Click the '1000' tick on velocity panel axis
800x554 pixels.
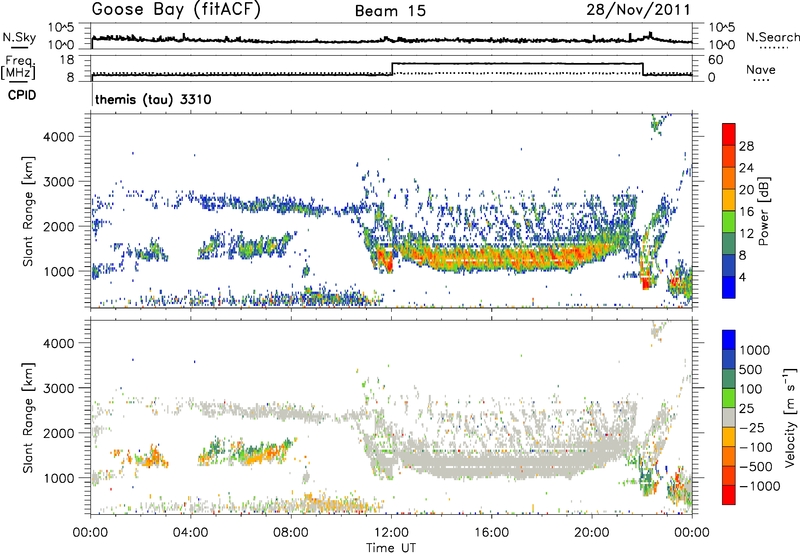click(58, 478)
